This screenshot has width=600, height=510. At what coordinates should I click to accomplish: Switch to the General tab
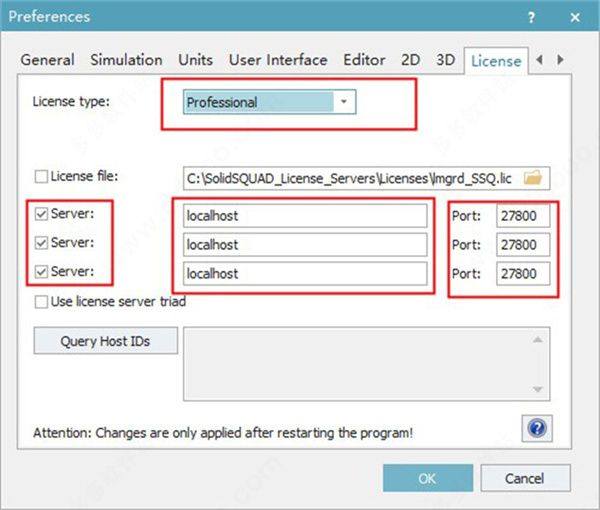(x=47, y=60)
